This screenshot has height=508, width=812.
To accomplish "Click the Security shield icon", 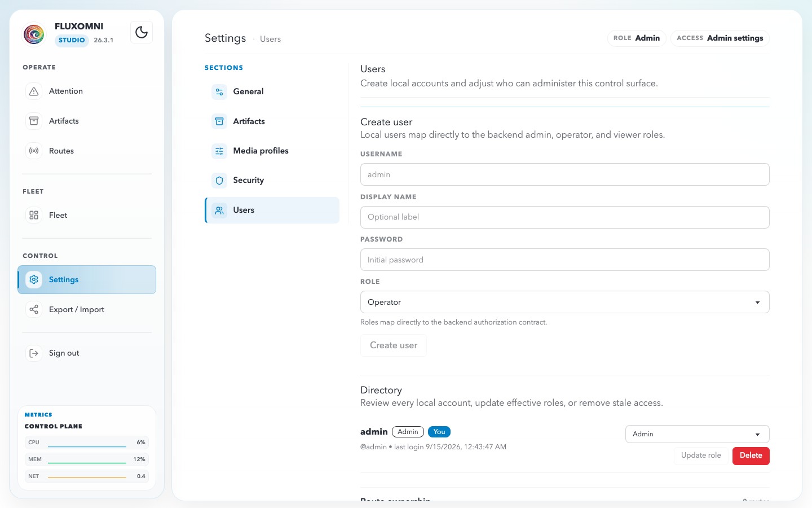I will point(219,181).
